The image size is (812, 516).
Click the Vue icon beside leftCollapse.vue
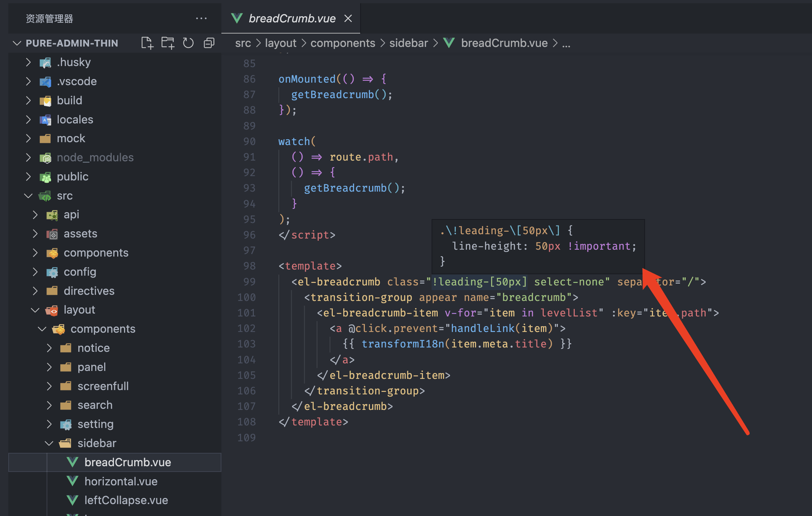click(x=73, y=500)
